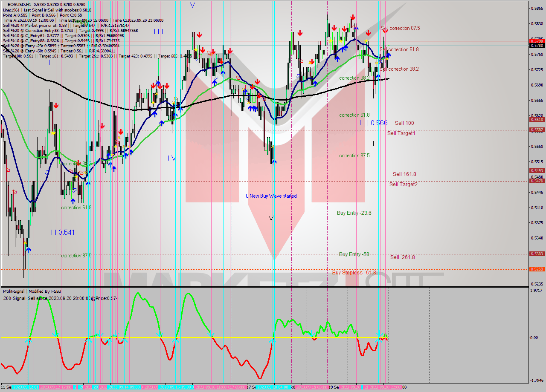Click the '2023.09.19 03:00' time marker
546x392 pixels.
click(x=311, y=387)
